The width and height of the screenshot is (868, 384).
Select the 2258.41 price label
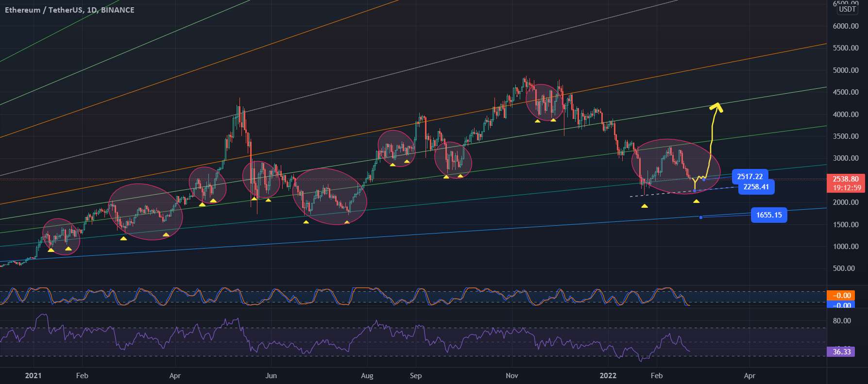[756, 186]
